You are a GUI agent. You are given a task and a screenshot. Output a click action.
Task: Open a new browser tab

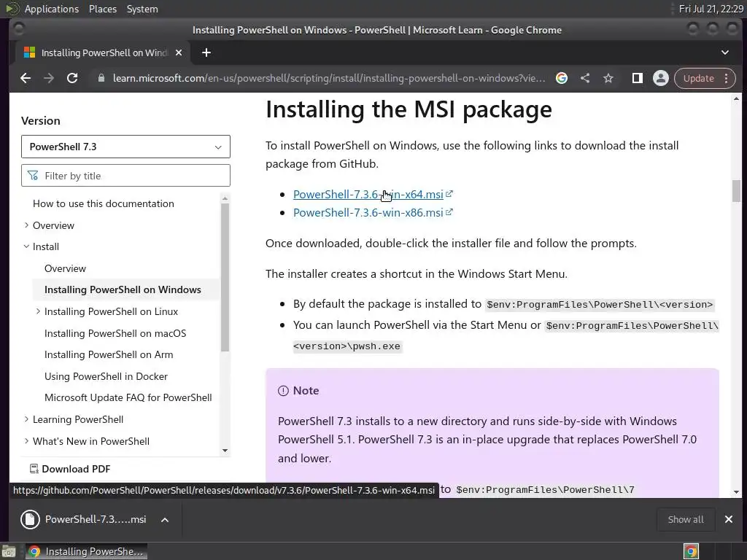[x=206, y=52]
